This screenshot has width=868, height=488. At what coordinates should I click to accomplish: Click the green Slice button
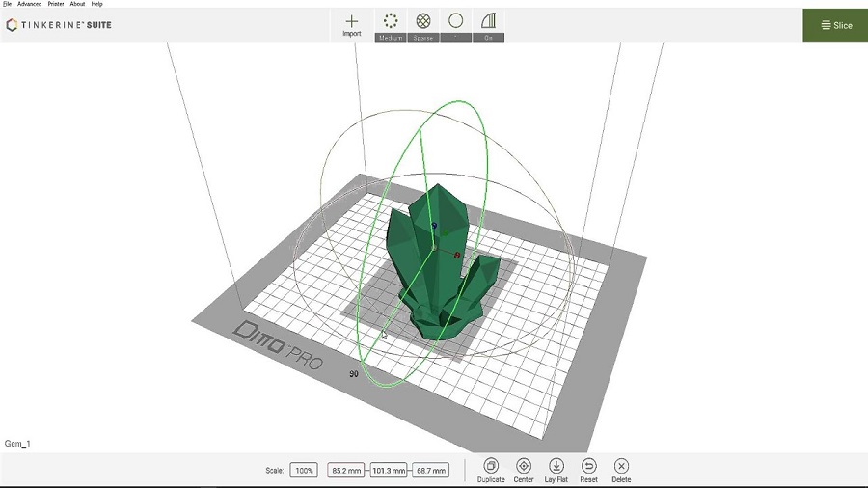[835, 25]
